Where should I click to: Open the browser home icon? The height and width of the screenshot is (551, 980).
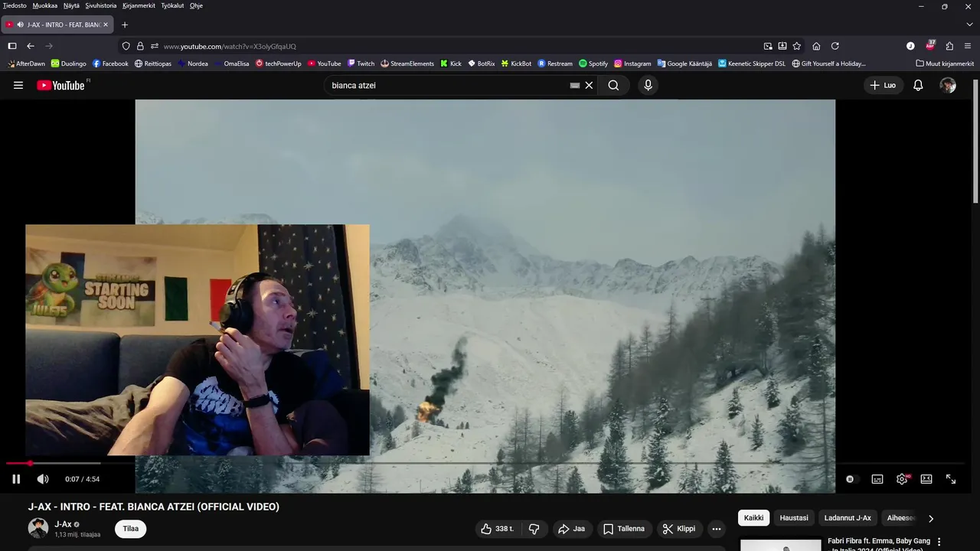(816, 46)
